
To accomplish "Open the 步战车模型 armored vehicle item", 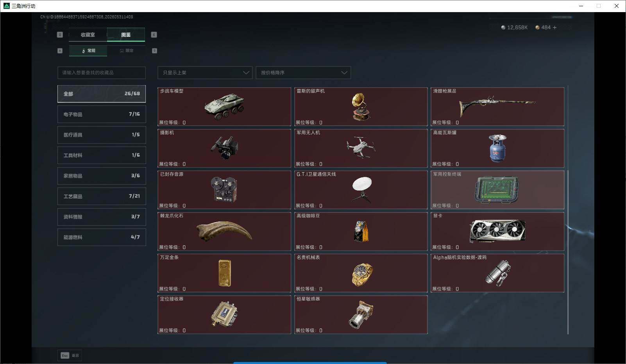I will (x=224, y=107).
